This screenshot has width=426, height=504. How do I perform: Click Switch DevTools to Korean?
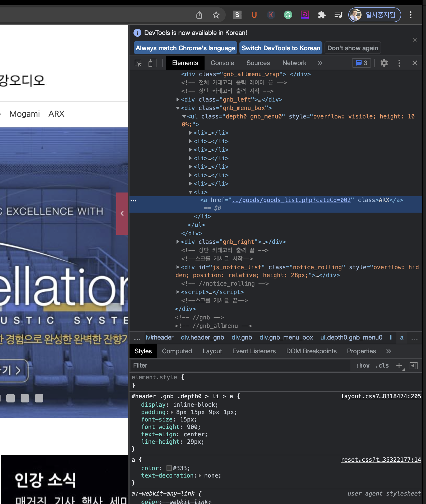tap(281, 48)
